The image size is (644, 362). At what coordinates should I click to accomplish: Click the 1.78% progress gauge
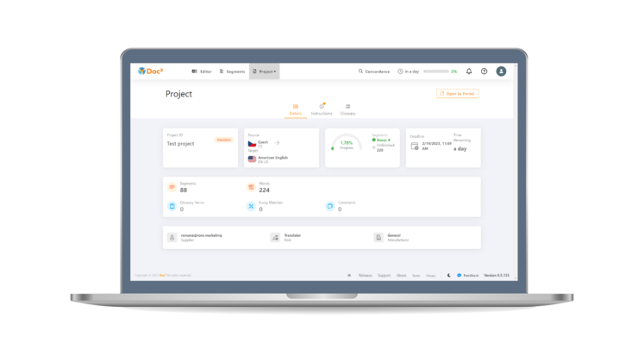[x=347, y=142]
